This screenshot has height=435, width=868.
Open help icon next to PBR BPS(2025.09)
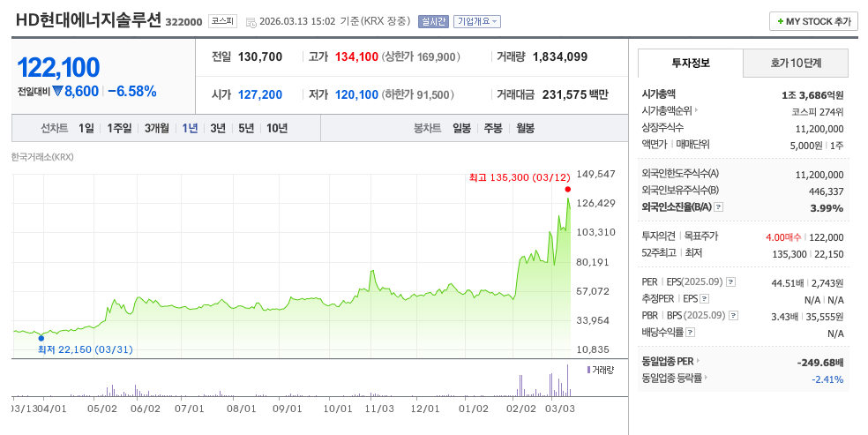coord(734,316)
